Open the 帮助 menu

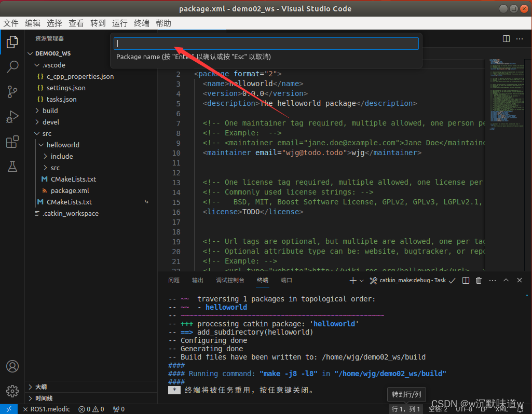point(163,23)
